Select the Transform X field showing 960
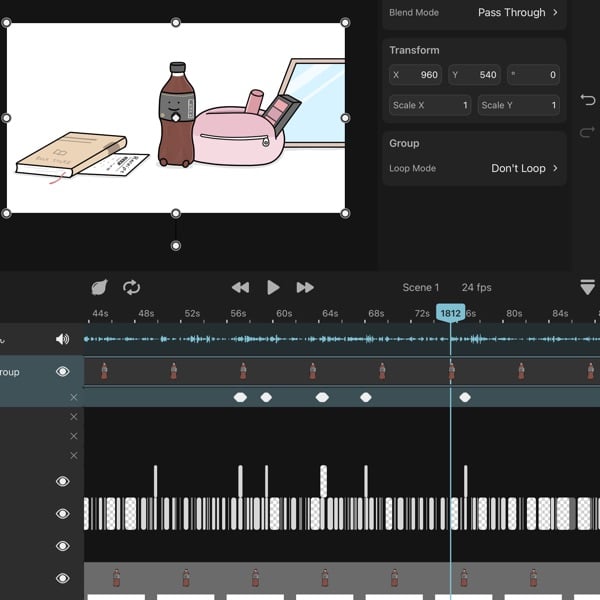This screenshot has width=600, height=600. 415,75
